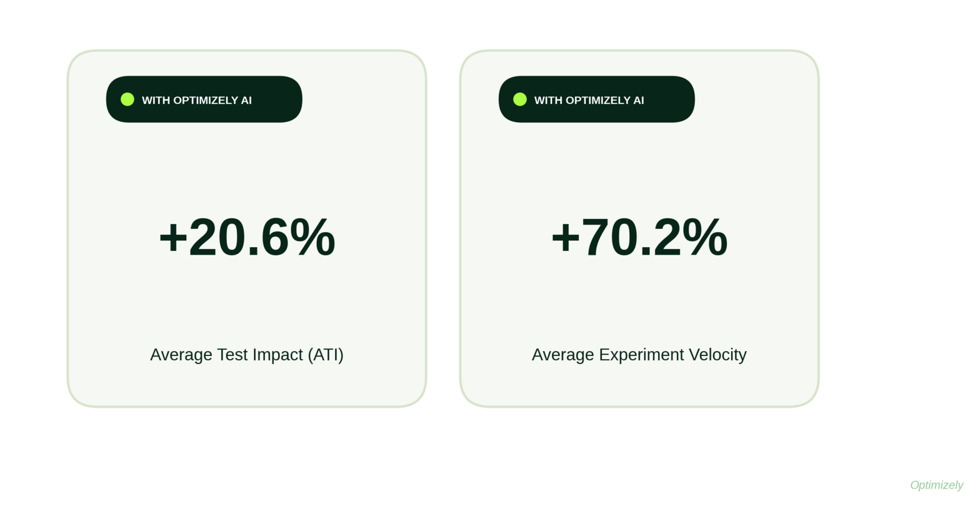Viewport: 980px width, 508px height.
Task: Click the +70.2% metric value
Action: (x=639, y=237)
